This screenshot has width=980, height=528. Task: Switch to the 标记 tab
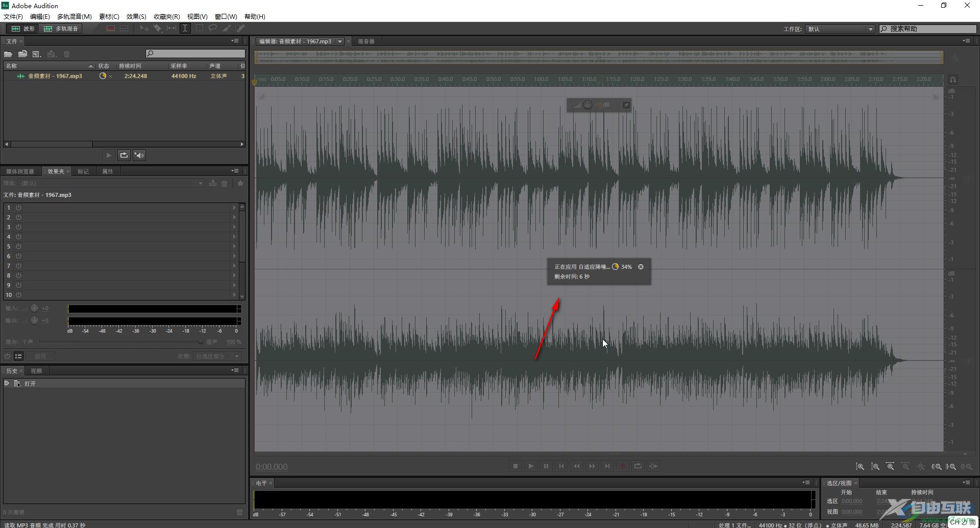point(83,171)
